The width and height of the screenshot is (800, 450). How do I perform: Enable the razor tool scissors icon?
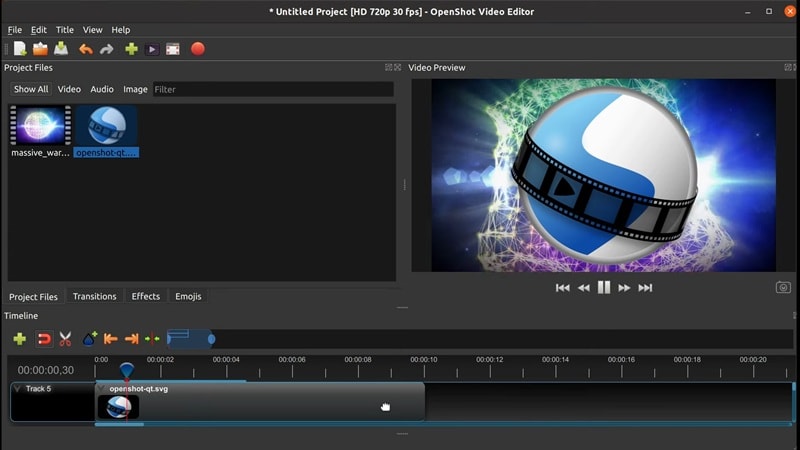pyautogui.click(x=65, y=339)
